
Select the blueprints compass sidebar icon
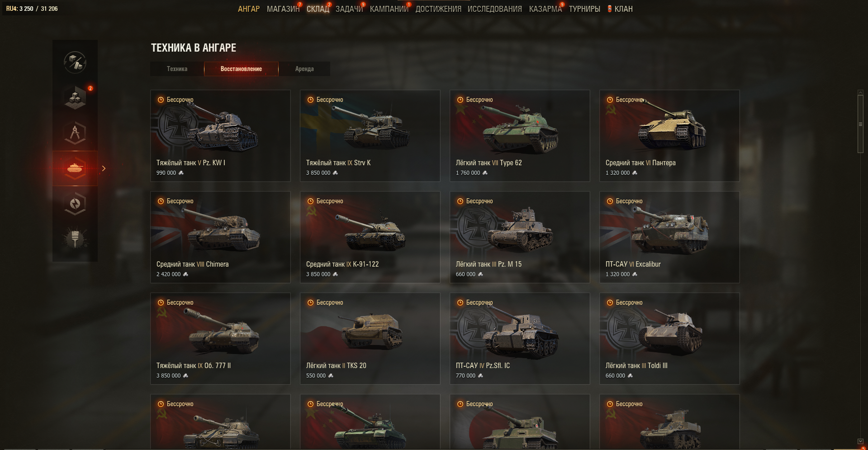tap(75, 133)
